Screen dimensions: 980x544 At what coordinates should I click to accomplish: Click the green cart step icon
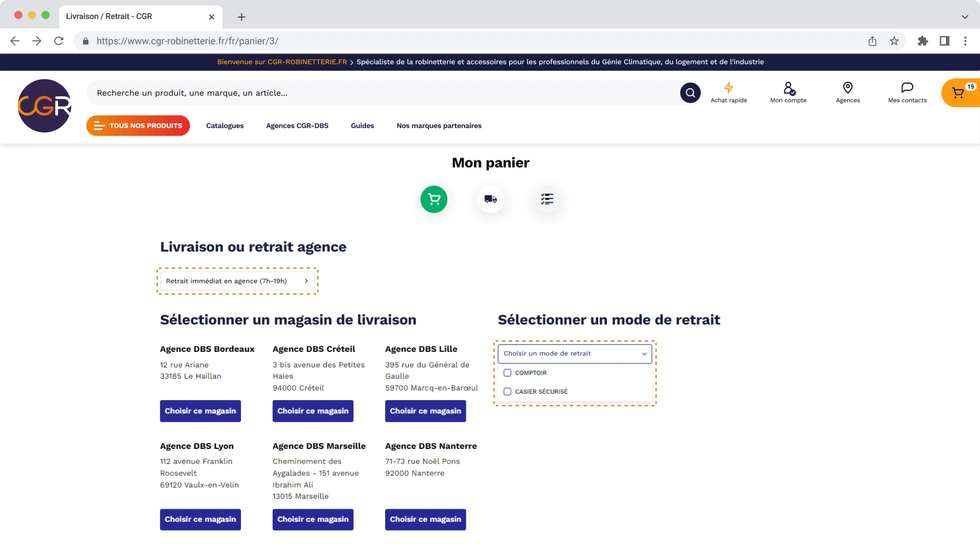(x=434, y=199)
